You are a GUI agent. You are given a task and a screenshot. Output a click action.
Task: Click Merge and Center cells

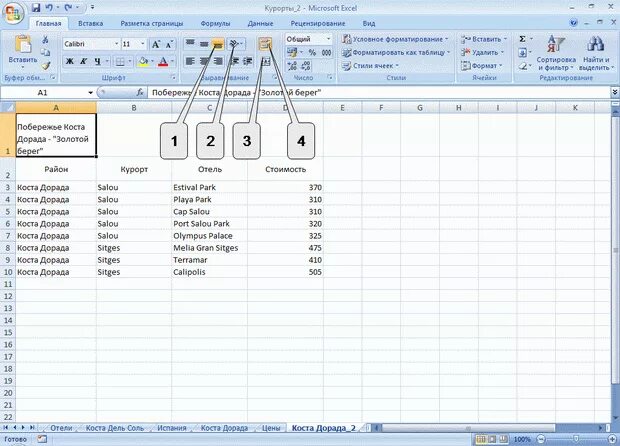click(x=266, y=61)
